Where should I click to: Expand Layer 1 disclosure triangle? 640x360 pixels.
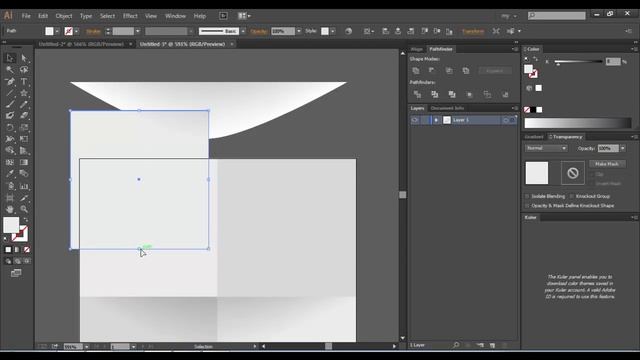[436, 120]
